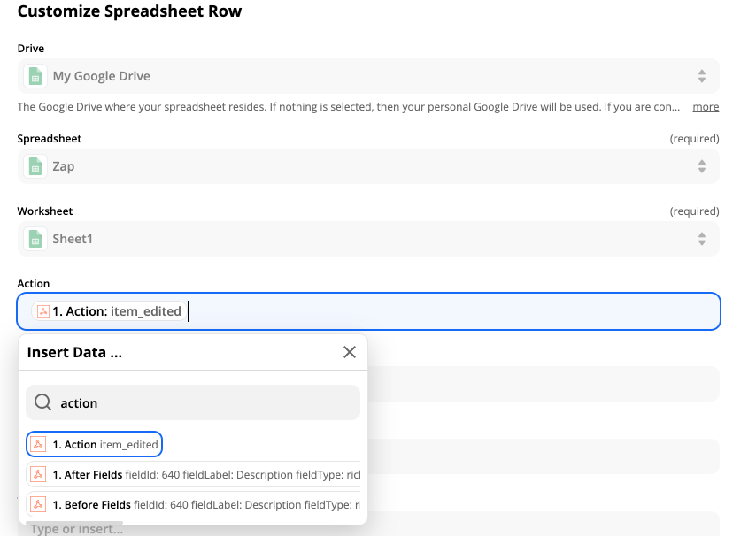The width and height of the screenshot is (756, 536).
Task: Click the icon beside the Action item_edited result
Action: pos(38,444)
